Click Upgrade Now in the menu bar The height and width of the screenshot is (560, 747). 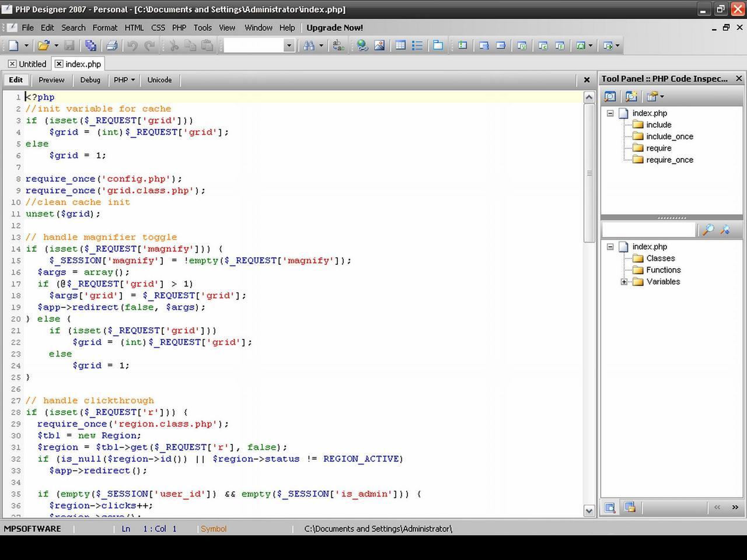(334, 27)
